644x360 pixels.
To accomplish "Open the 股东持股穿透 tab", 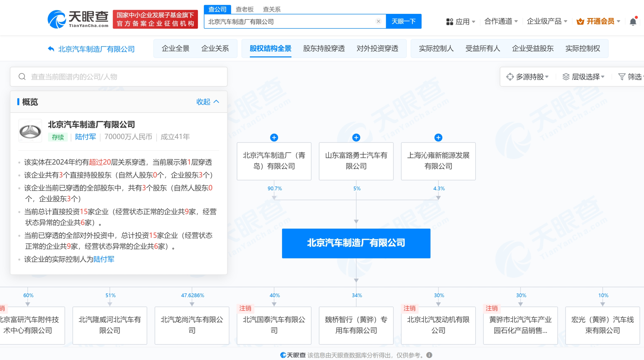I will (x=324, y=49).
